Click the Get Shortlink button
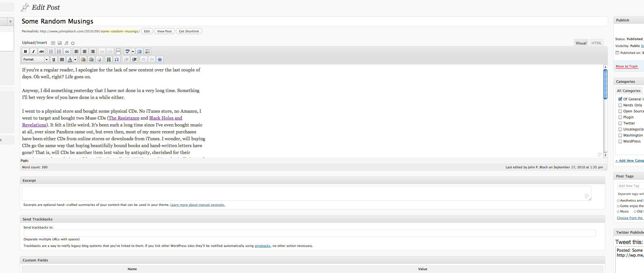 189,31
